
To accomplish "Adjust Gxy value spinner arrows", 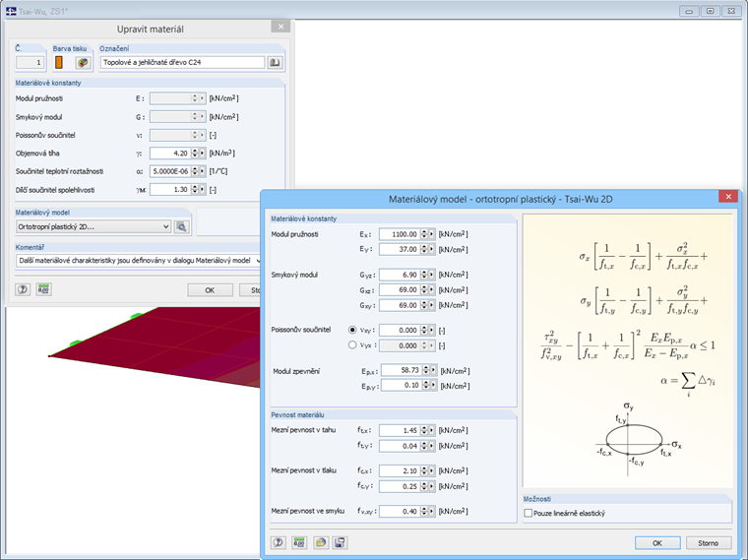I will pos(424,305).
